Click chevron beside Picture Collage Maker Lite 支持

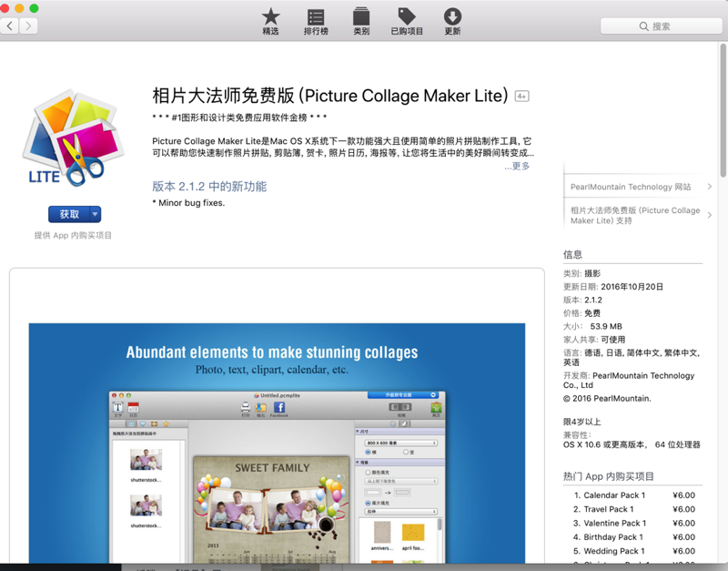[710, 215]
